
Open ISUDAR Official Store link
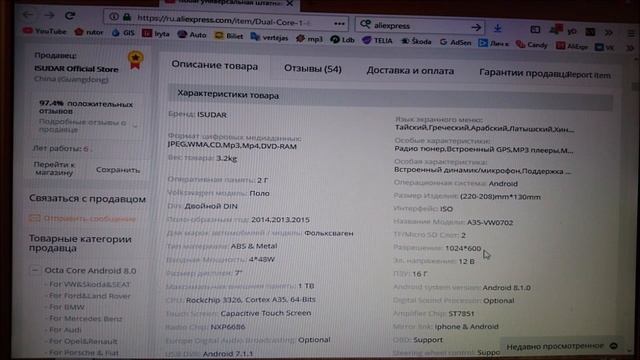(x=76, y=69)
